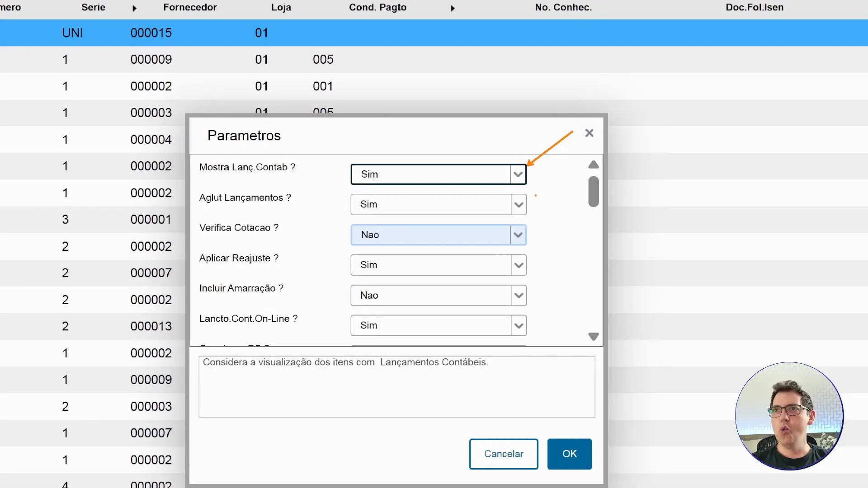Open Aglut Lançamentos dropdown
This screenshot has width=868, height=488.
(519, 205)
